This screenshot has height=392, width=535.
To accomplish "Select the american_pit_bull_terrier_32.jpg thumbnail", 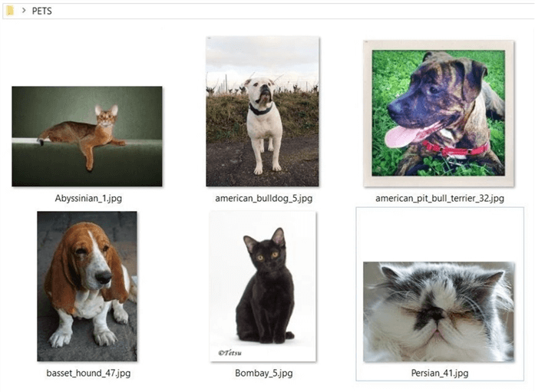I will (x=439, y=114).
